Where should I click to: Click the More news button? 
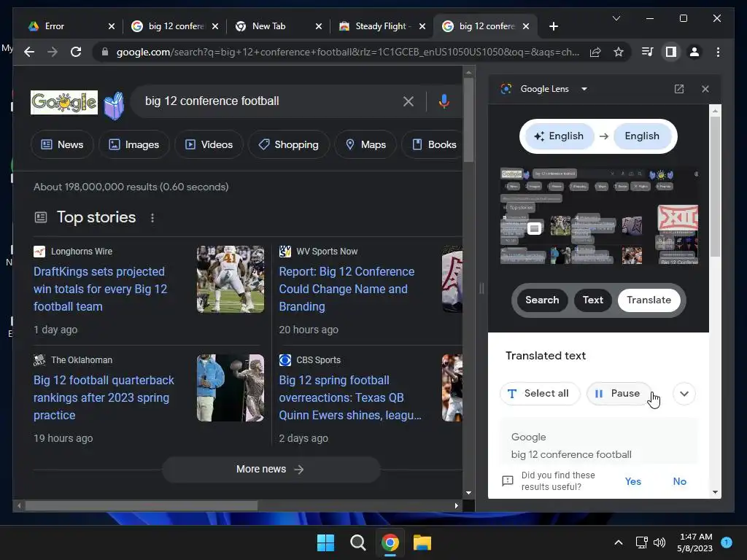tap(271, 469)
